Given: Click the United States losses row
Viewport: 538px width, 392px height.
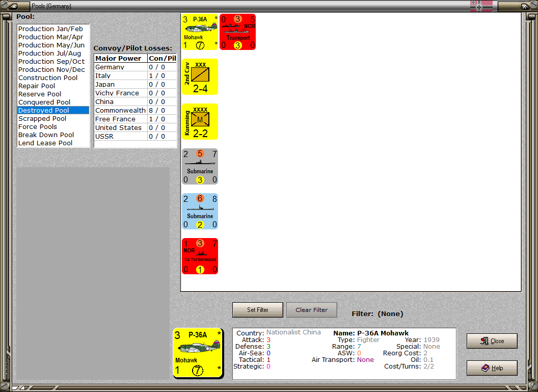Looking at the screenshot, I should 136,127.
